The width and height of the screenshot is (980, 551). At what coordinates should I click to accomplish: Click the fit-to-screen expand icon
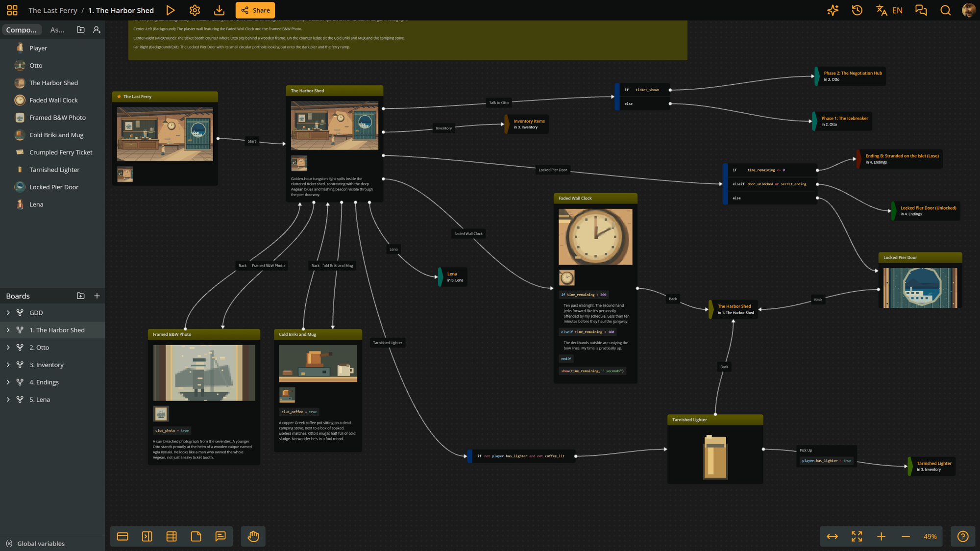(857, 536)
